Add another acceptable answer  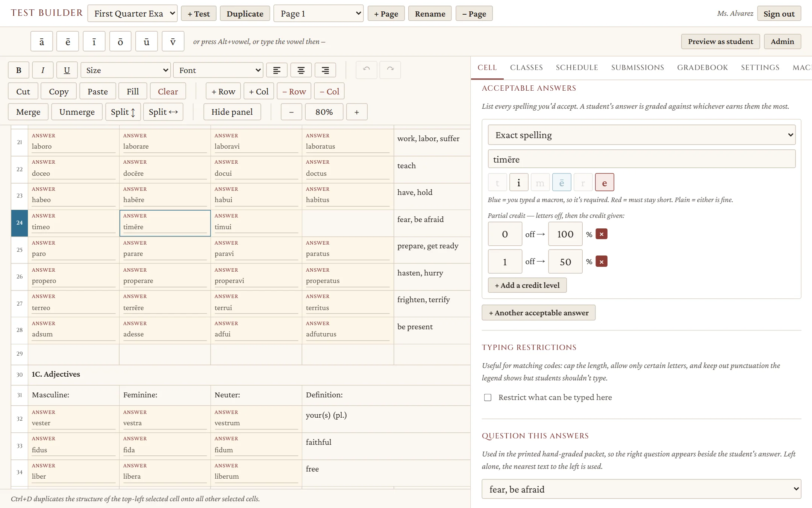click(538, 313)
